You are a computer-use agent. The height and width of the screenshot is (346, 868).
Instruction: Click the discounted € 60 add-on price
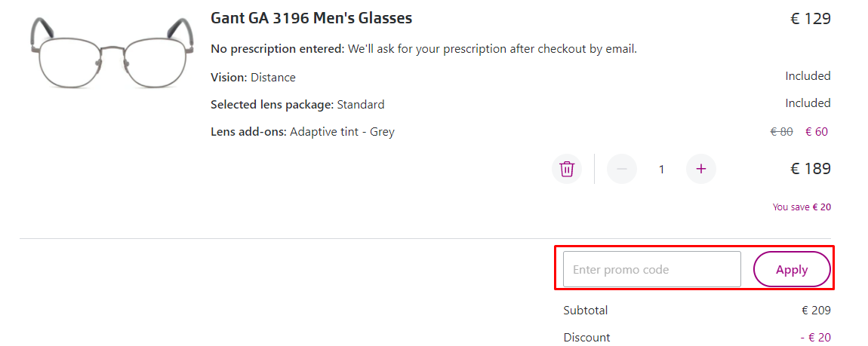[x=817, y=132]
